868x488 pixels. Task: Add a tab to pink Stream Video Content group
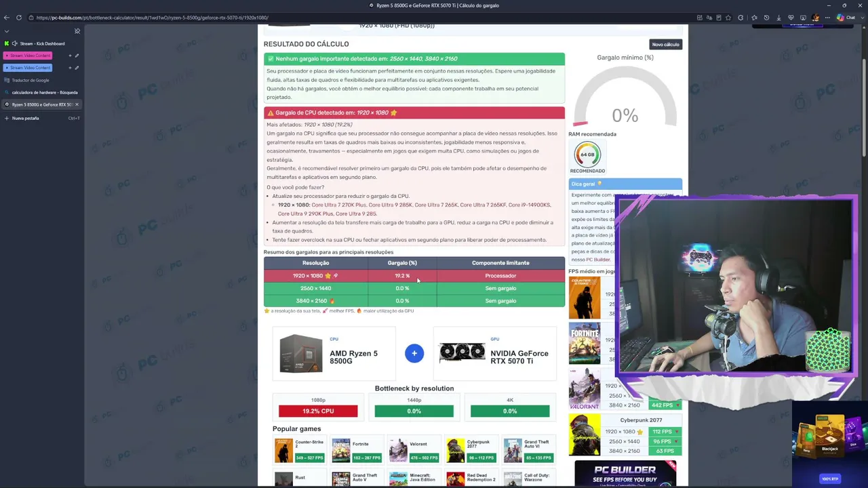[70, 56]
